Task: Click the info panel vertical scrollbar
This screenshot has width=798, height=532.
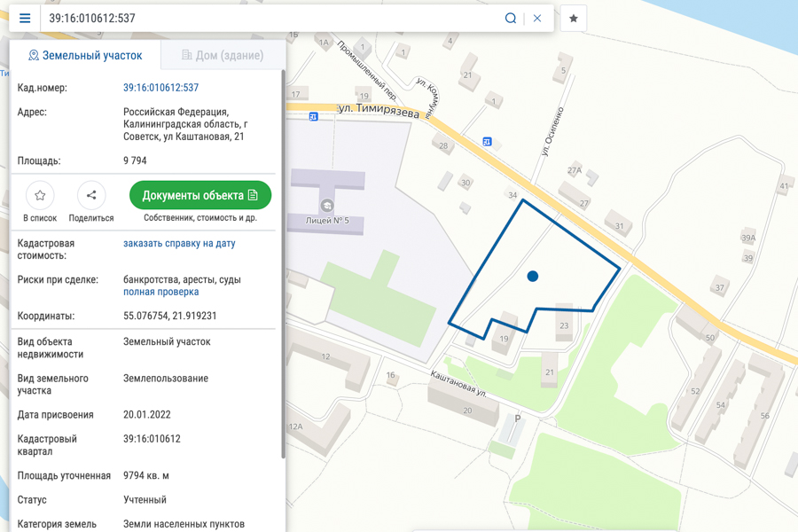Action: click(283, 265)
